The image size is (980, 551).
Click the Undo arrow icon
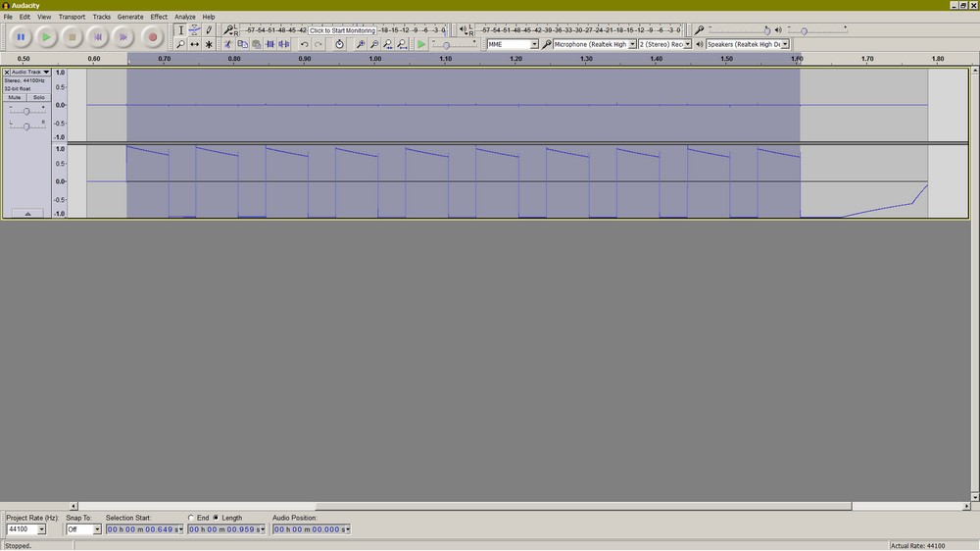[304, 44]
